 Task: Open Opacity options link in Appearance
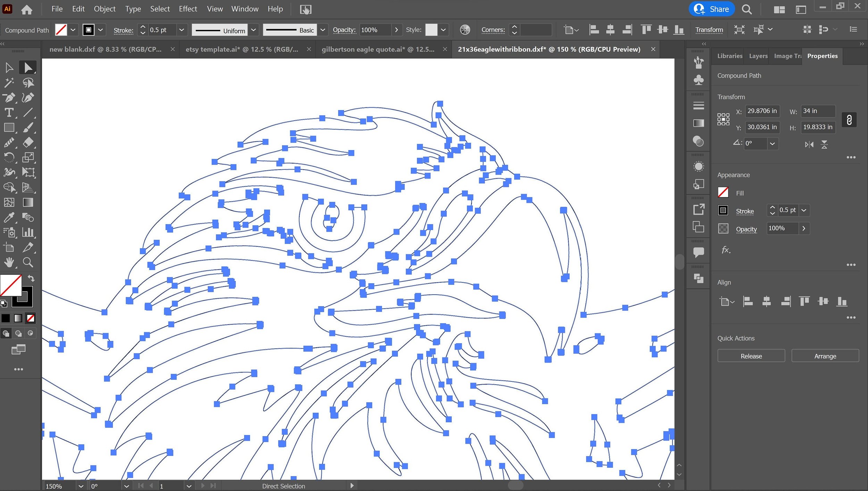click(x=746, y=229)
